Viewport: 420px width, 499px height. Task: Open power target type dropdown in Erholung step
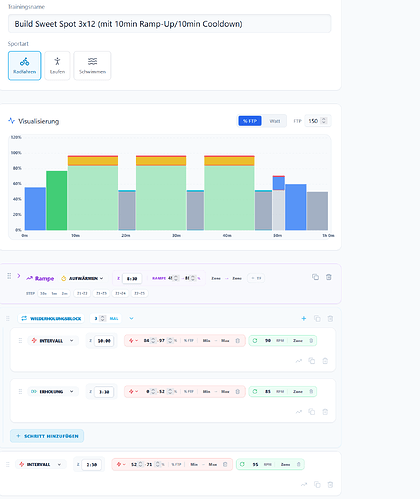[x=133, y=391]
